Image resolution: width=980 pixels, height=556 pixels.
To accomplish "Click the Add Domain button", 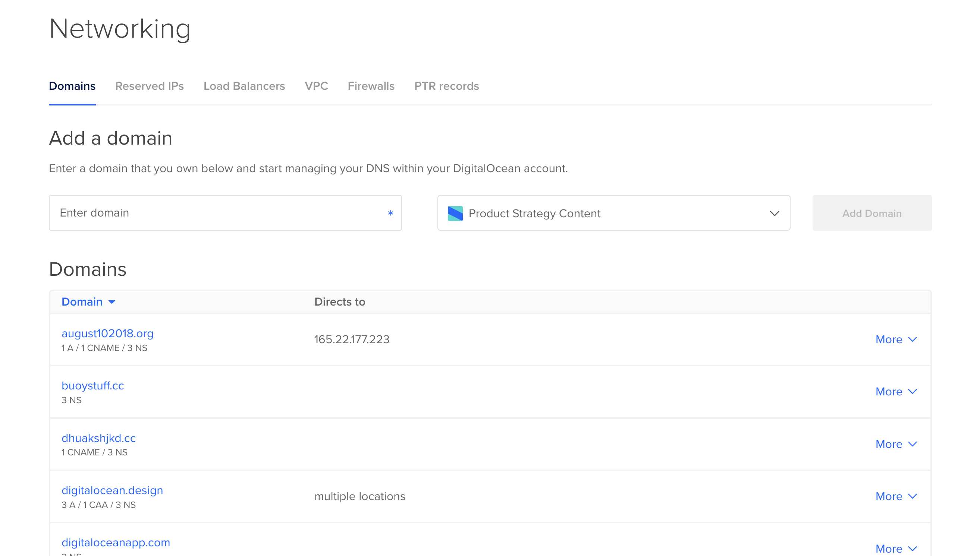I will [872, 213].
